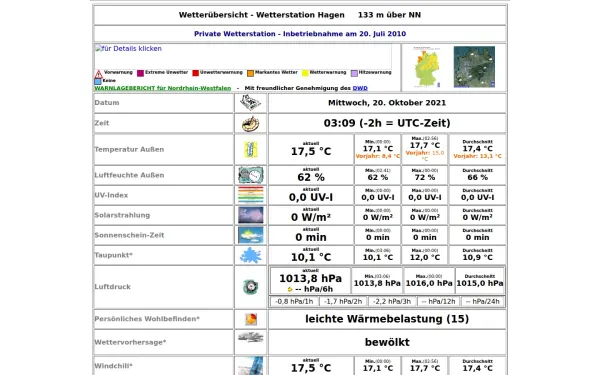Click the maximum dew point '12,0 °C'
The image size is (600, 375).
[x=425, y=258]
